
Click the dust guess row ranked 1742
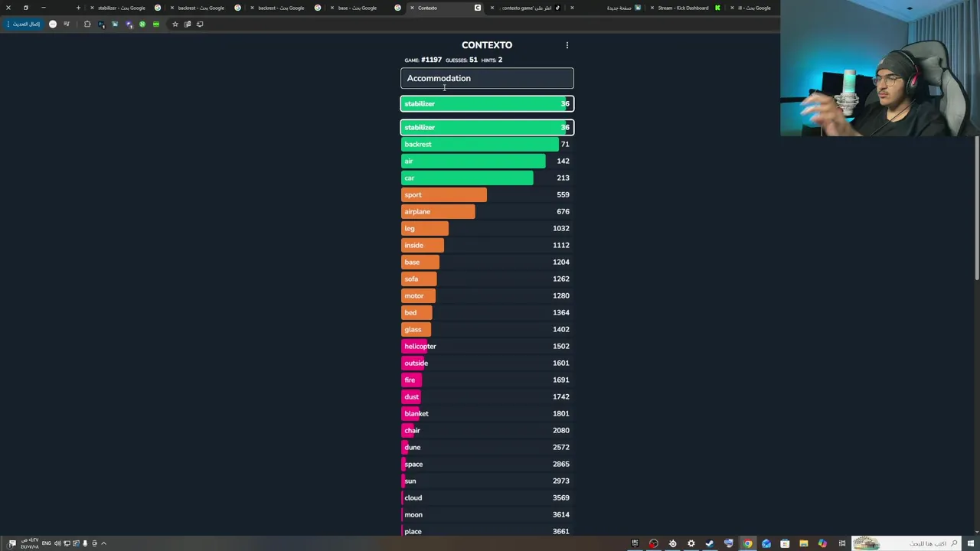[x=487, y=396]
